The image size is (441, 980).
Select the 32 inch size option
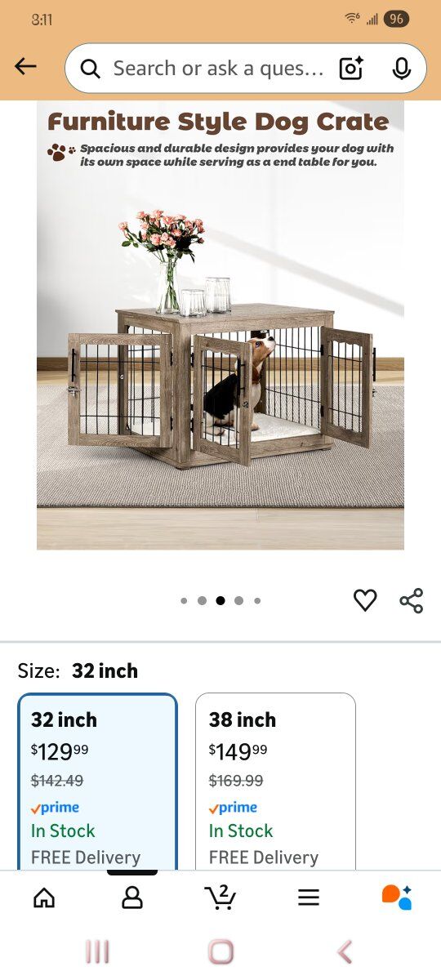tap(98, 782)
